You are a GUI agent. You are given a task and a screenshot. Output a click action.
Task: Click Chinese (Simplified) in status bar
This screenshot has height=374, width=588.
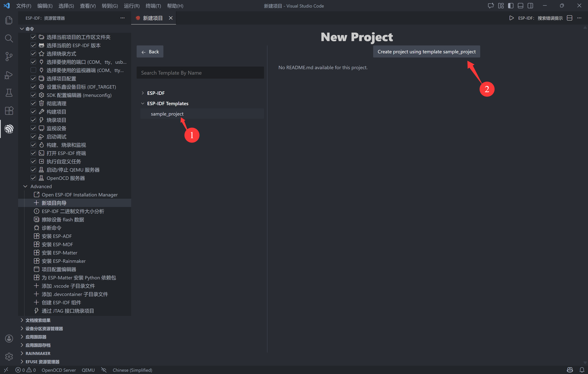(132, 370)
